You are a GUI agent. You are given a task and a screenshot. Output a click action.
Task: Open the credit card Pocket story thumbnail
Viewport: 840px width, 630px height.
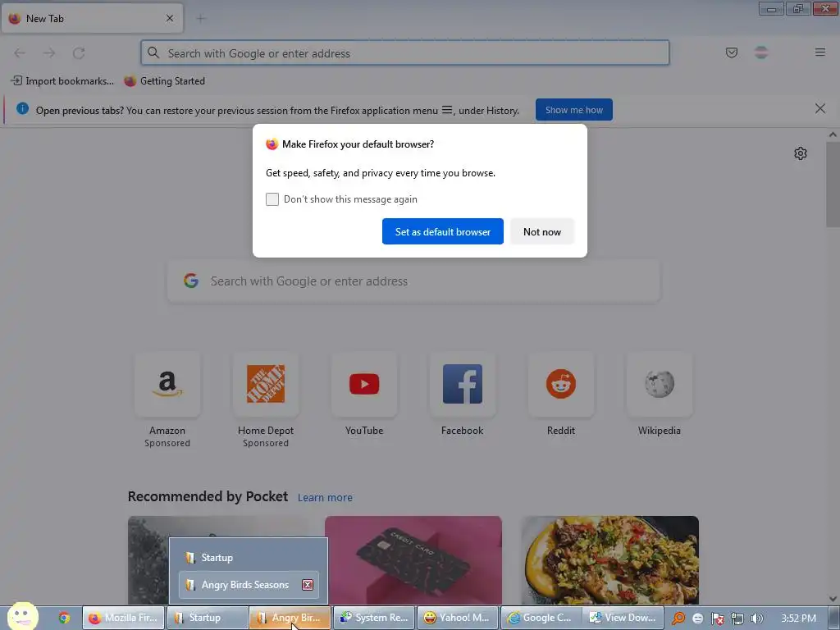click(413, 559)
